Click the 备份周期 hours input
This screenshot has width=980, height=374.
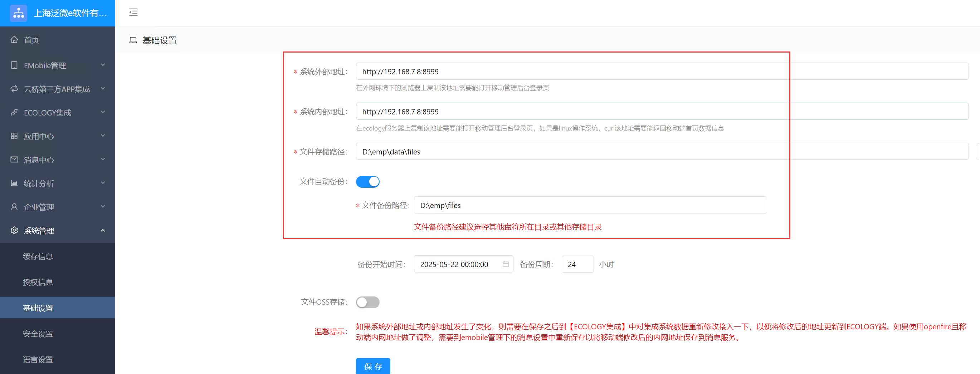coord(577,264)
